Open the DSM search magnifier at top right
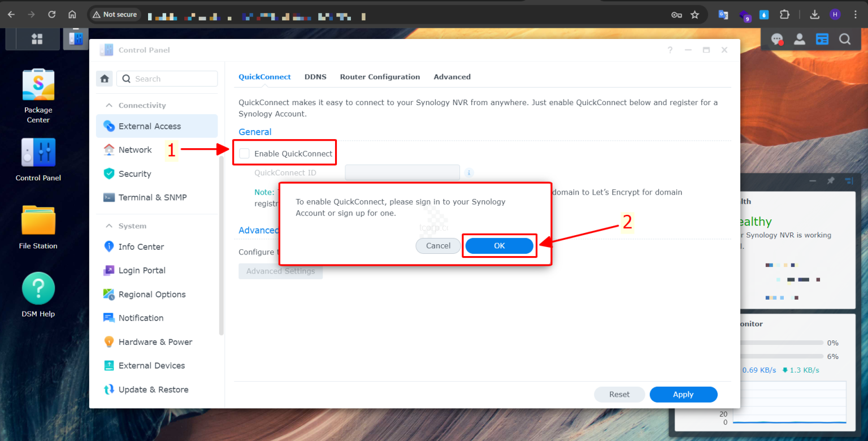Viewport: 868px width, 441px height. coord(845,38)
